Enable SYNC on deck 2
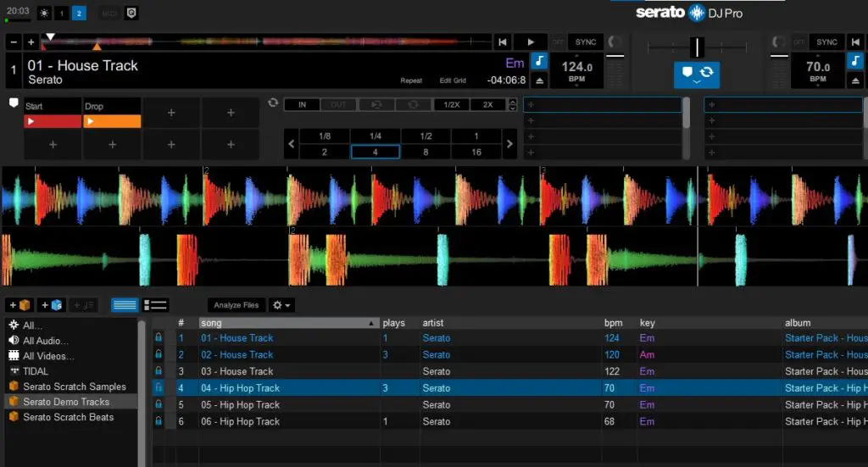868x467 pixels. pos(826,42)
